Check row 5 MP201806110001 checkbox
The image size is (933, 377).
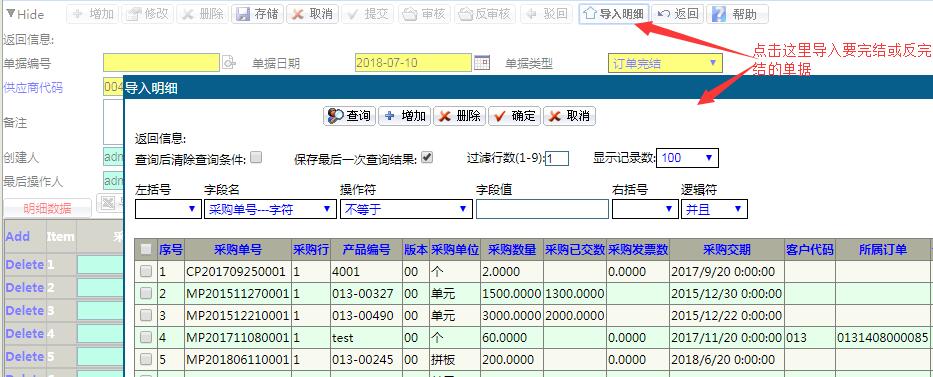145,360
